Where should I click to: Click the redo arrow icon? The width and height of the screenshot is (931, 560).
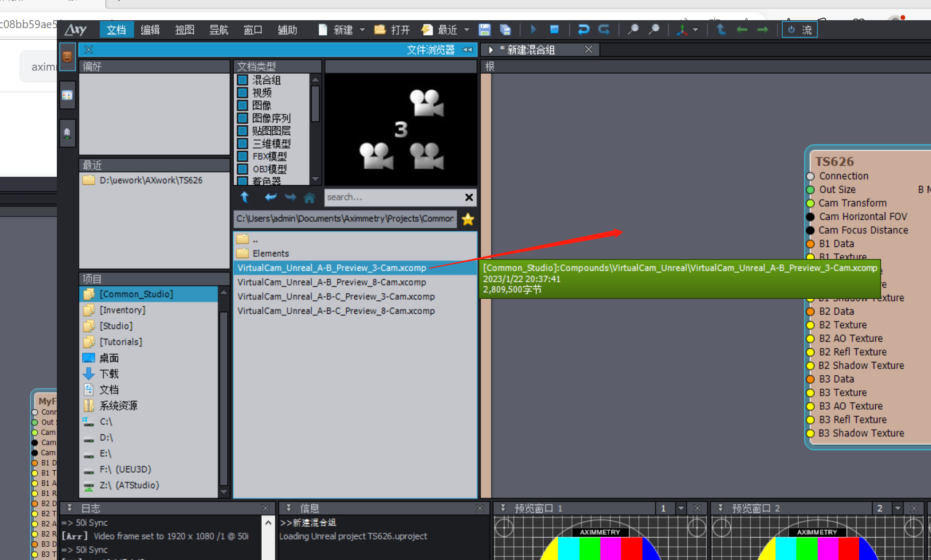(x=604, y=29)
